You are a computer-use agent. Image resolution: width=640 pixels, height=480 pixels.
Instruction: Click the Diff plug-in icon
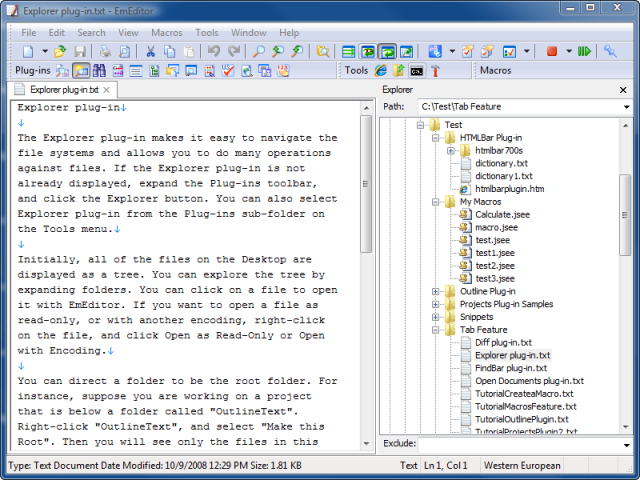(x=62, y=71)
